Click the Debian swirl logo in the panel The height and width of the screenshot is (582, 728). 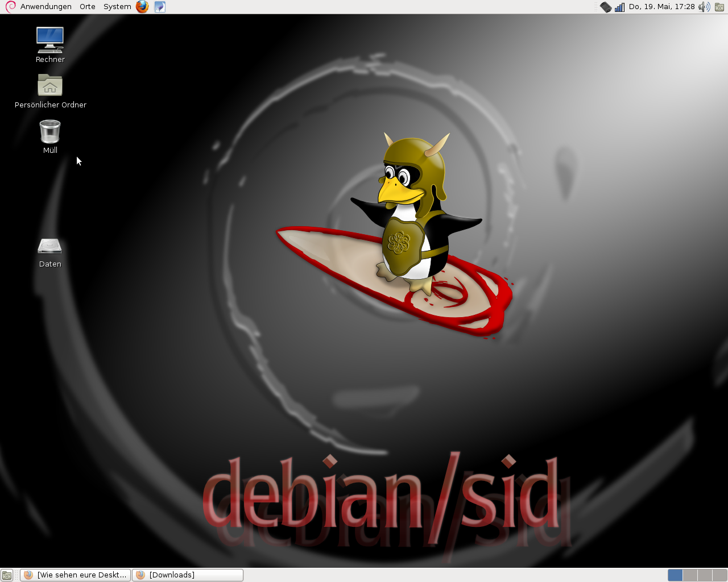click(10, 7)
